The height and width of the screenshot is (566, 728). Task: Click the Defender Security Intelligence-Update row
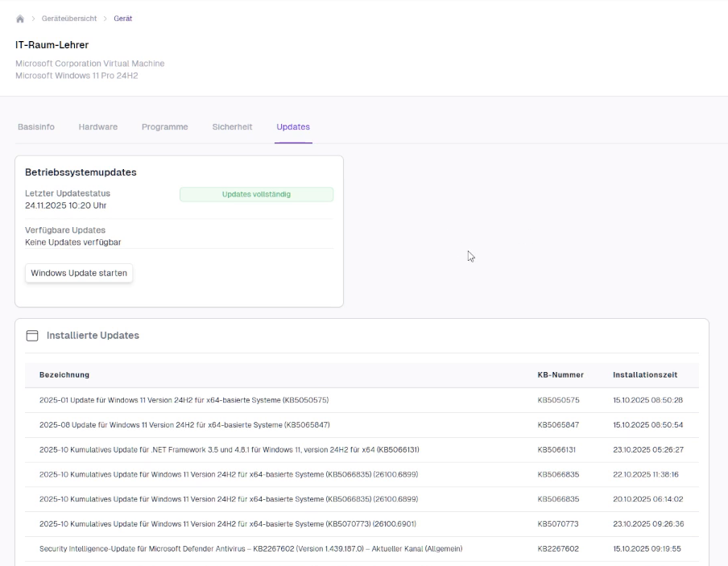pyautogui.click(x=250, y=549)
